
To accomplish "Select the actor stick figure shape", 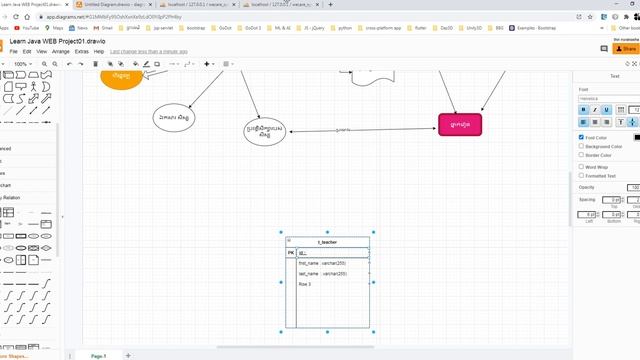I will pos(33,87).
